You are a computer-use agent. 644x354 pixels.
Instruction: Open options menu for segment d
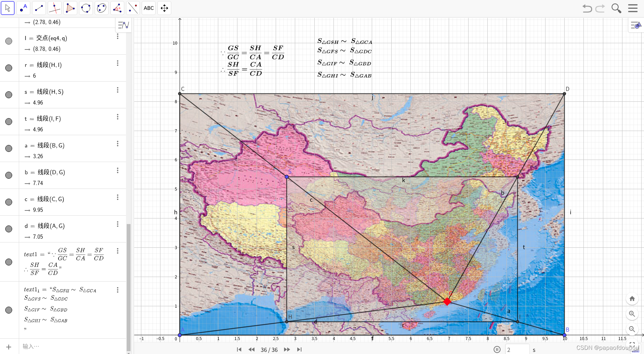click(118, 224)
